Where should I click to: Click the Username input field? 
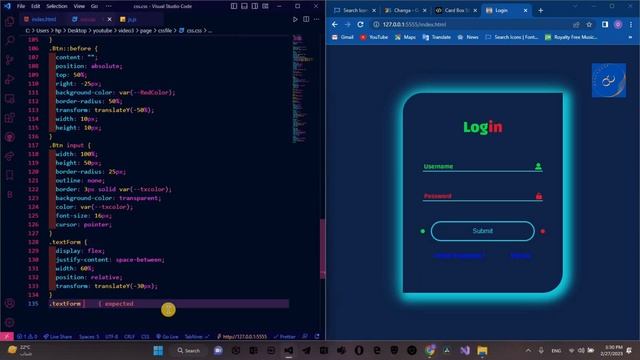pyautogui.click(x=482, y=166)
